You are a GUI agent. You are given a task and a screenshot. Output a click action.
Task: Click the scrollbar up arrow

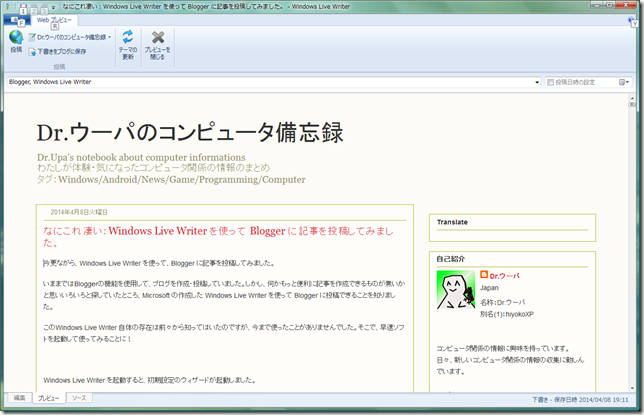[x=632, y=98]
